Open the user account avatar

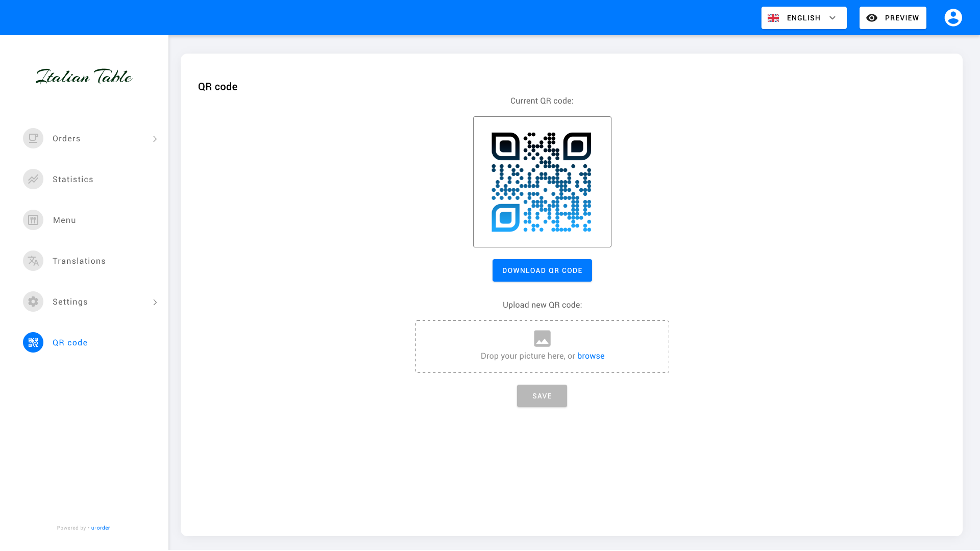click(953, 18)
